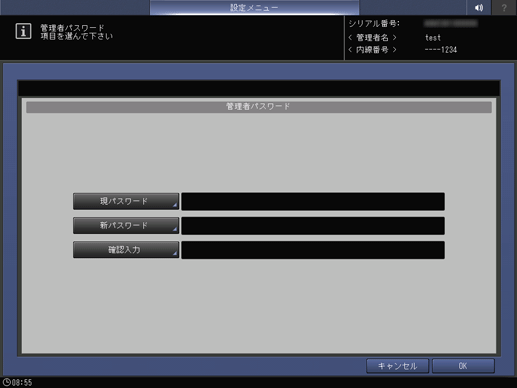The image size is (517, 388).
Task: Click the キャンセル button
Action: [397, 366]
